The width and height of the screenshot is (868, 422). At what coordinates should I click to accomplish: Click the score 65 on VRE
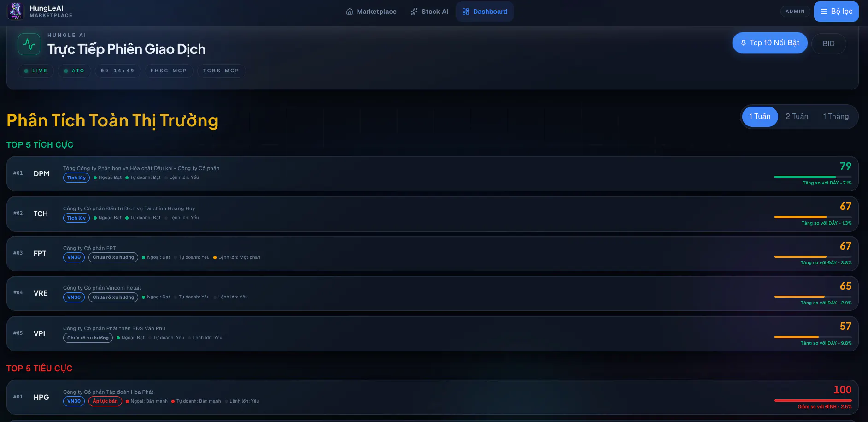click(x=845, y=286)
